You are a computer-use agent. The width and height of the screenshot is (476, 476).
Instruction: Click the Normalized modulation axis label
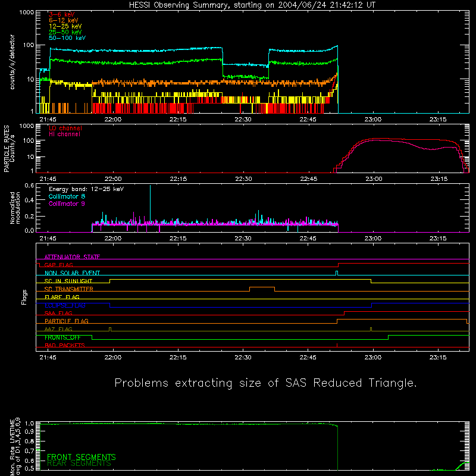click(15, 208)
